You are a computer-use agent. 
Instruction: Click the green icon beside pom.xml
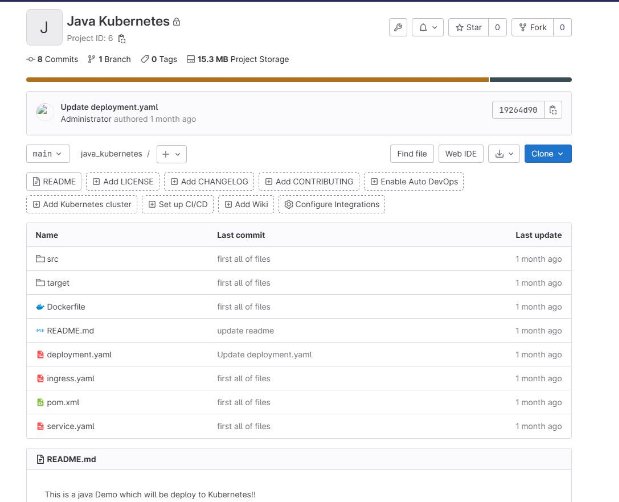click(40, 402)
